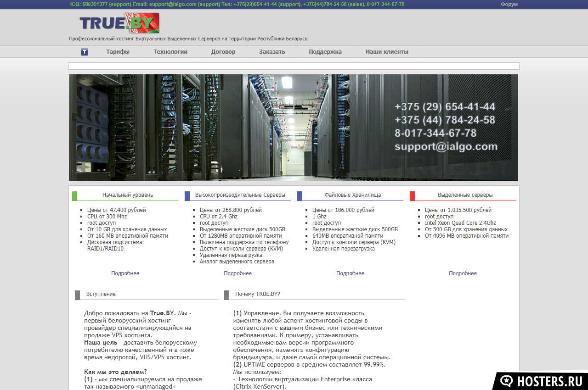Open Подробнее under Начальный уровень
588x390 pixels.
tap(125, 273)
